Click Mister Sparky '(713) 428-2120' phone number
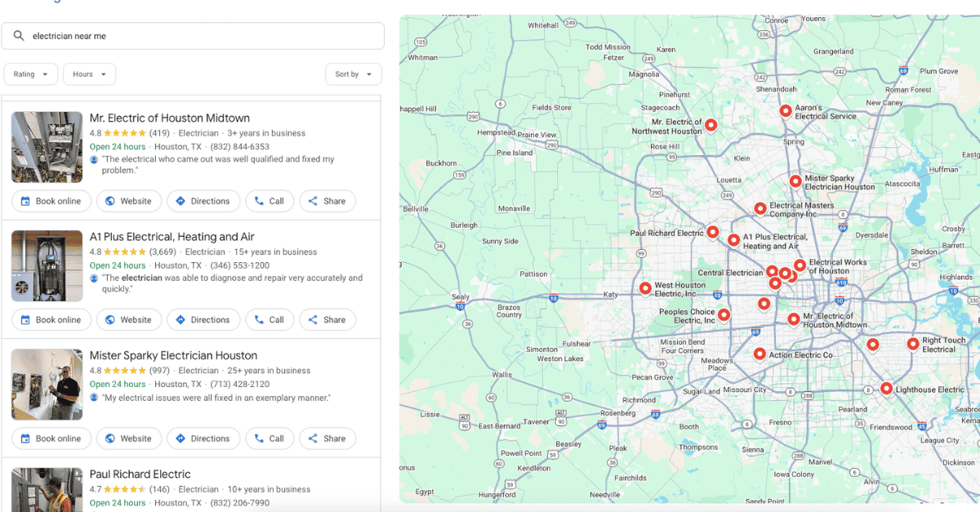Viewport: 980px width, 512px height. pyautogui.click(x=239, y=384)
